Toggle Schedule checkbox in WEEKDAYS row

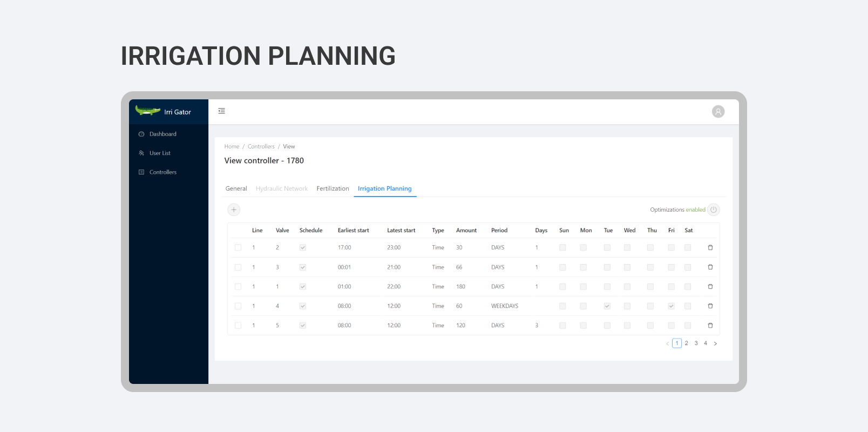(303, 306)
